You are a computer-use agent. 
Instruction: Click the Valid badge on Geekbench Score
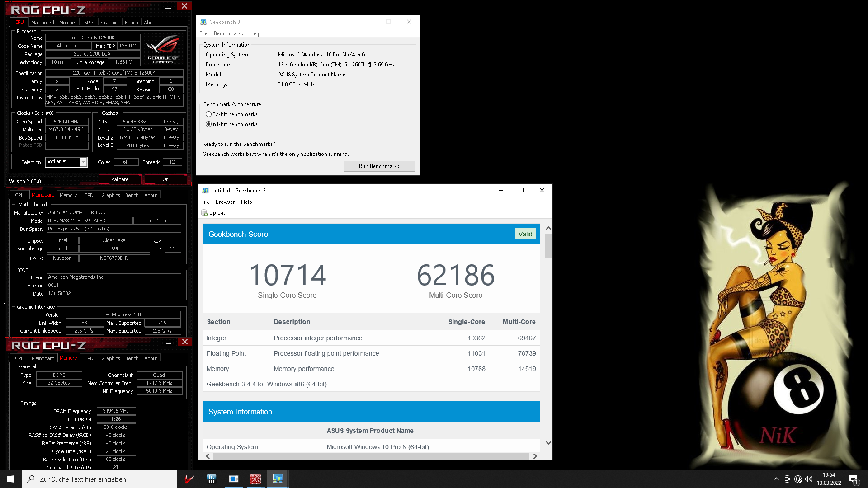[525, 234]
